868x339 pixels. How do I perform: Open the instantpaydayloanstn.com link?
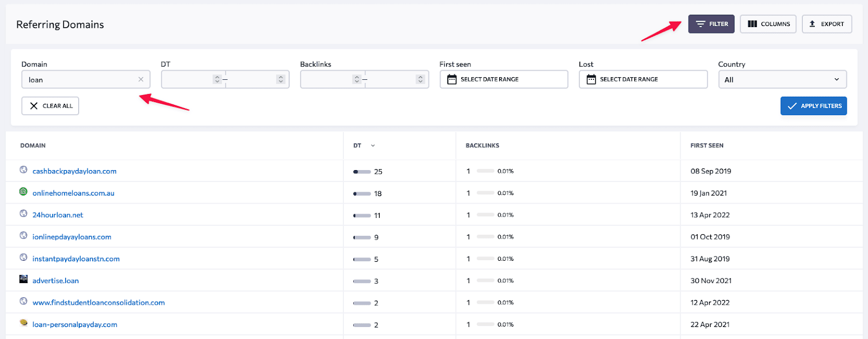76,259
